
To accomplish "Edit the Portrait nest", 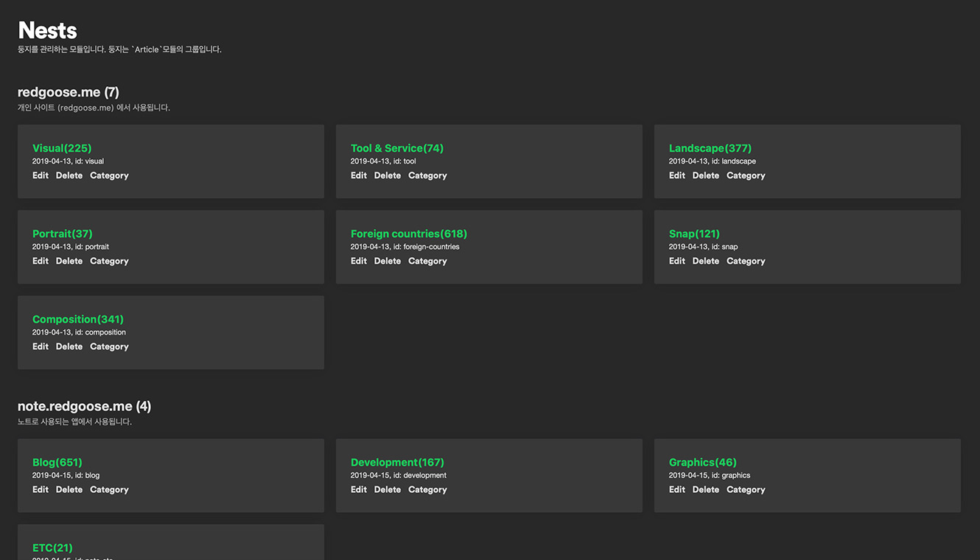I will tap(41, 261).
